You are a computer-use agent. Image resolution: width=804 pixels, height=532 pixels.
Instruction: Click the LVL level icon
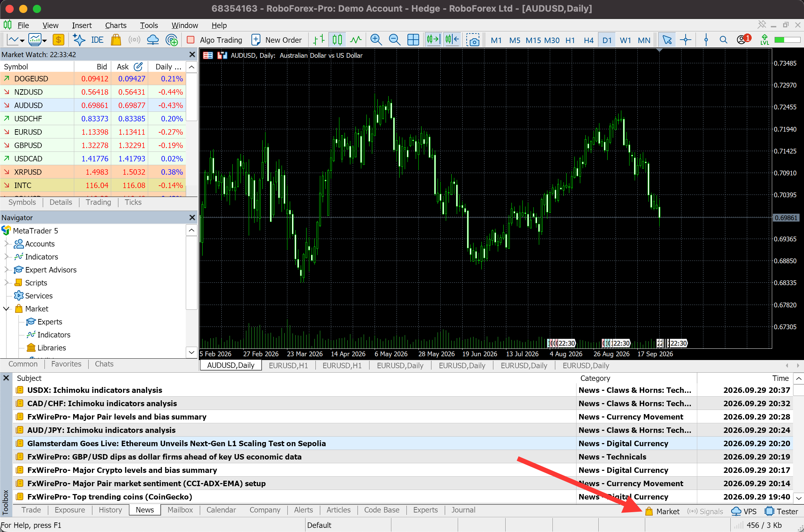[x=764, y=40]
